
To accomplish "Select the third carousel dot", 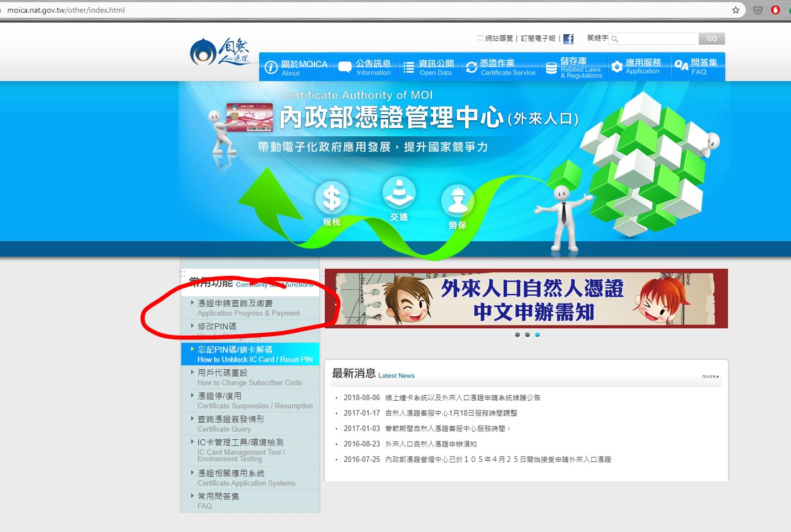I will tap(537, 335).
